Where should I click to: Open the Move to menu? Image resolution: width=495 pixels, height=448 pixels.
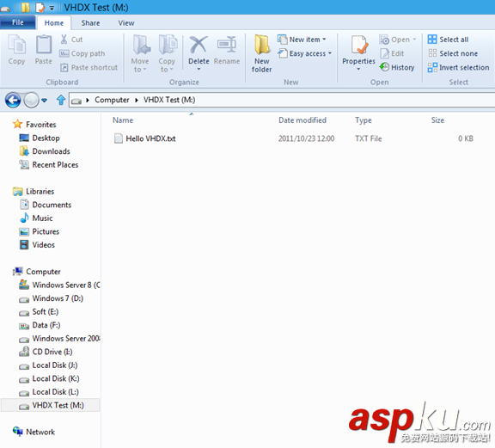tap(140, 53)
